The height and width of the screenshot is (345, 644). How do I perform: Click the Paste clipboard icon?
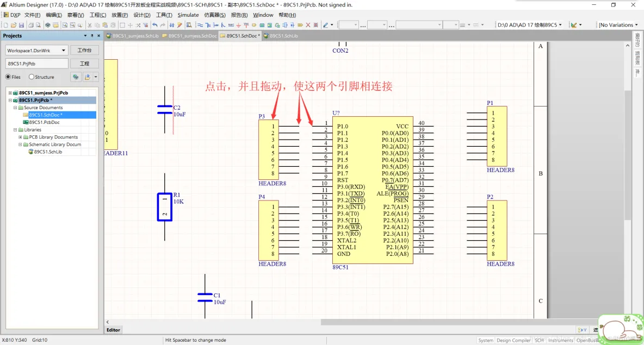[105, 25]
